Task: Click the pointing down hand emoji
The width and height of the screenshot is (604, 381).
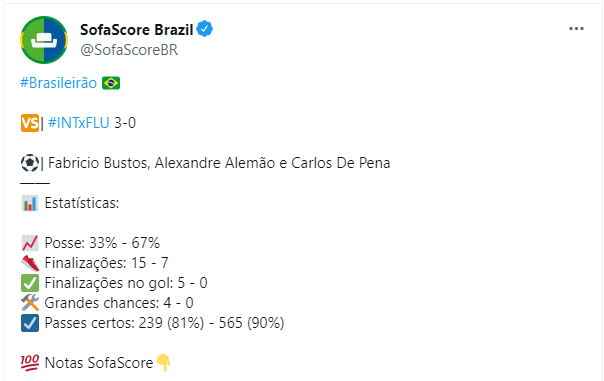Action: click(x=164, y=363)
